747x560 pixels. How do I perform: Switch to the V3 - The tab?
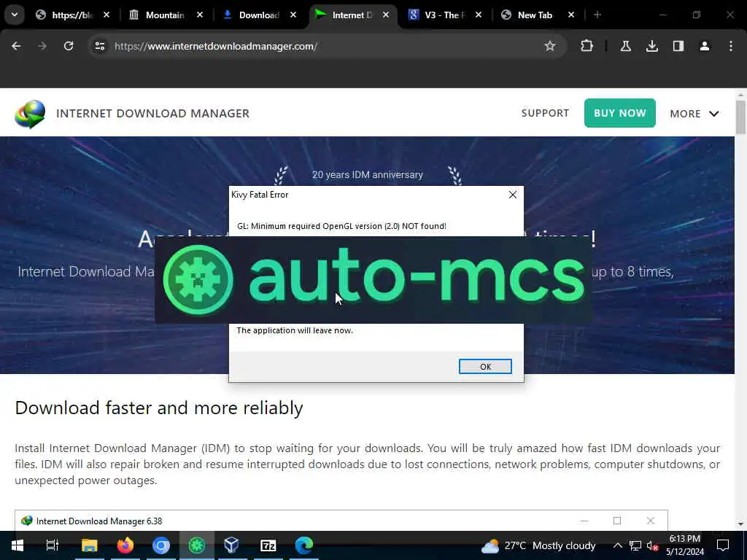point(444,15)
